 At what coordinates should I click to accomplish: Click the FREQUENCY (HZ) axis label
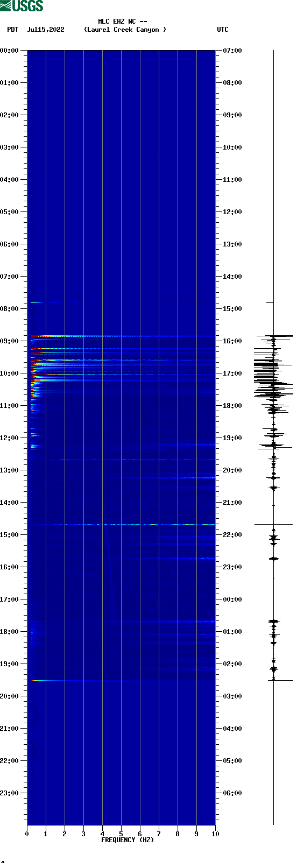[128, 840]
